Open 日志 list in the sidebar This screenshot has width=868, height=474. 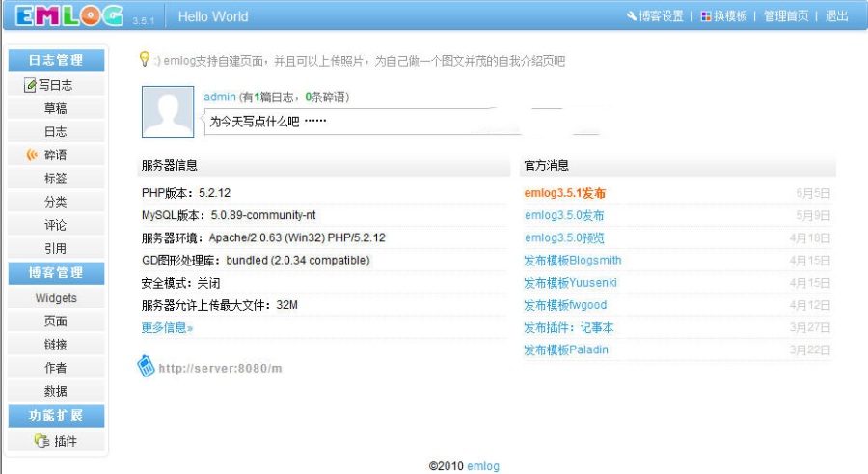[55, 132]
